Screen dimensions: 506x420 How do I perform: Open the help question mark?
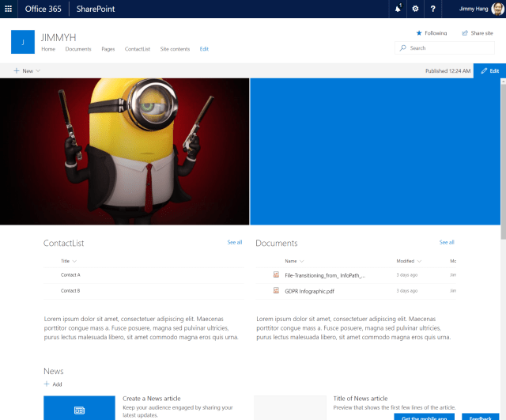pyautogui.click(x=432, y=9)
